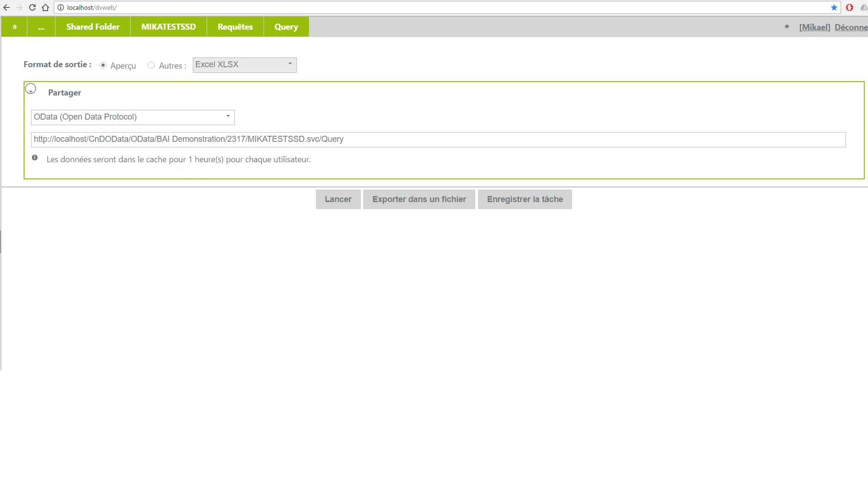868x482 pixels.
Task: Open the ellipsis breadcrumb item
Action: (41, 27)
